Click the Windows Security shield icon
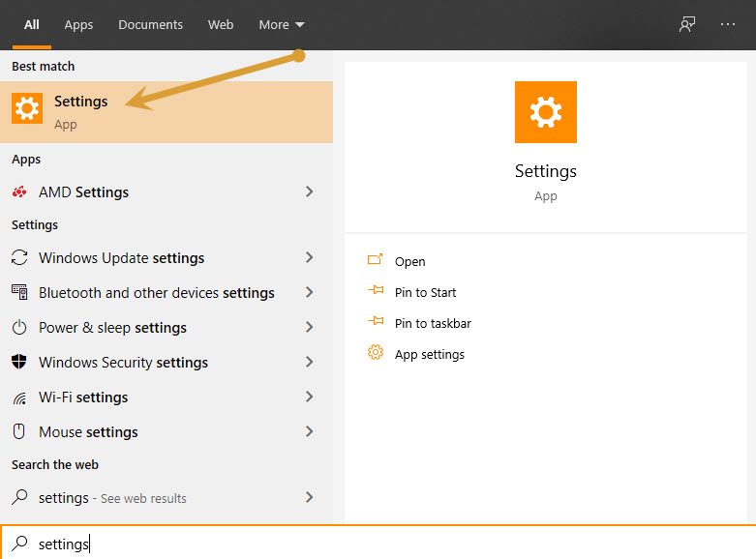 pyautogui.click(x=19, y=362)
